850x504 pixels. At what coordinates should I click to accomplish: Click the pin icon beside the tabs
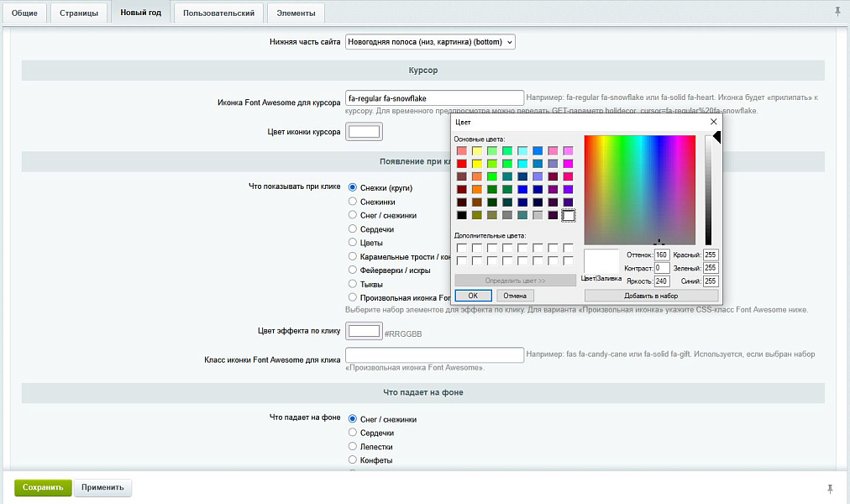837,11
